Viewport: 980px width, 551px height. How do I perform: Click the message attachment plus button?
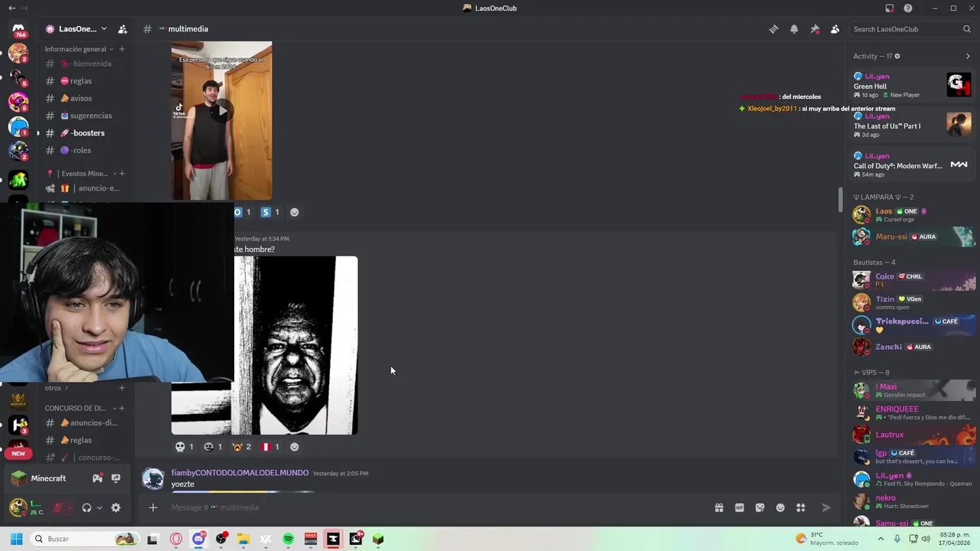click(153, 507)
